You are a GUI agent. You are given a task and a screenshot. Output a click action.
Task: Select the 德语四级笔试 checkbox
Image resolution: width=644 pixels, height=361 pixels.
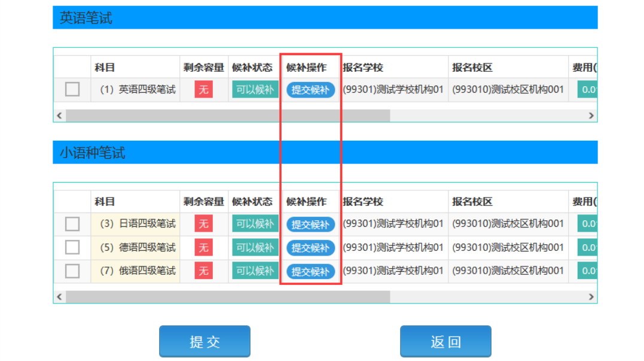(x=72, y=247)
